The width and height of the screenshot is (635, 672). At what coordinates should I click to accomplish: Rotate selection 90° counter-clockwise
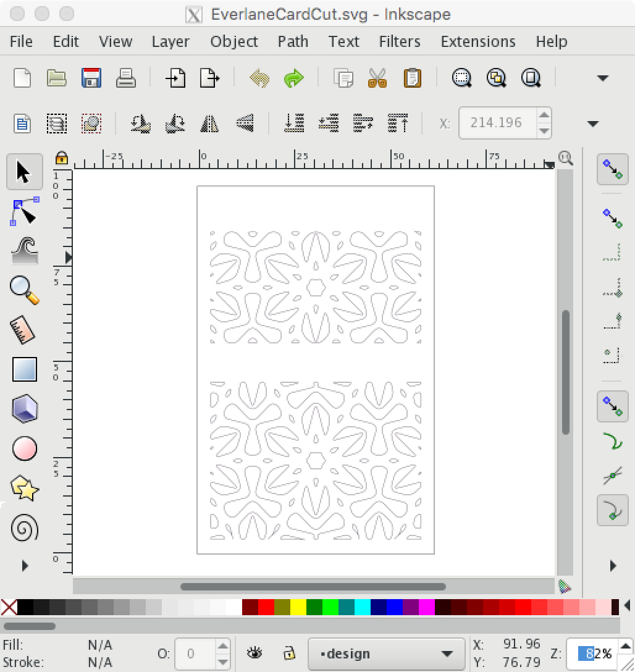tap(141, 124)
